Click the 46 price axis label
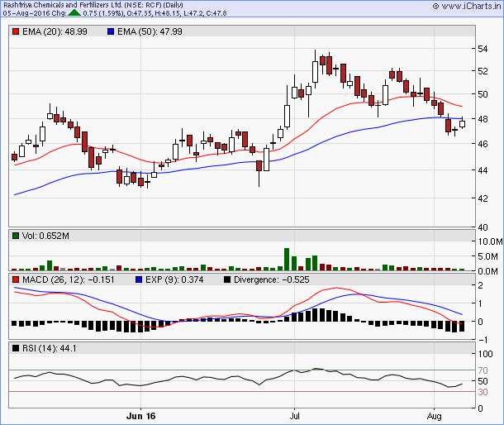504x425 pixels. coord(483,144)
